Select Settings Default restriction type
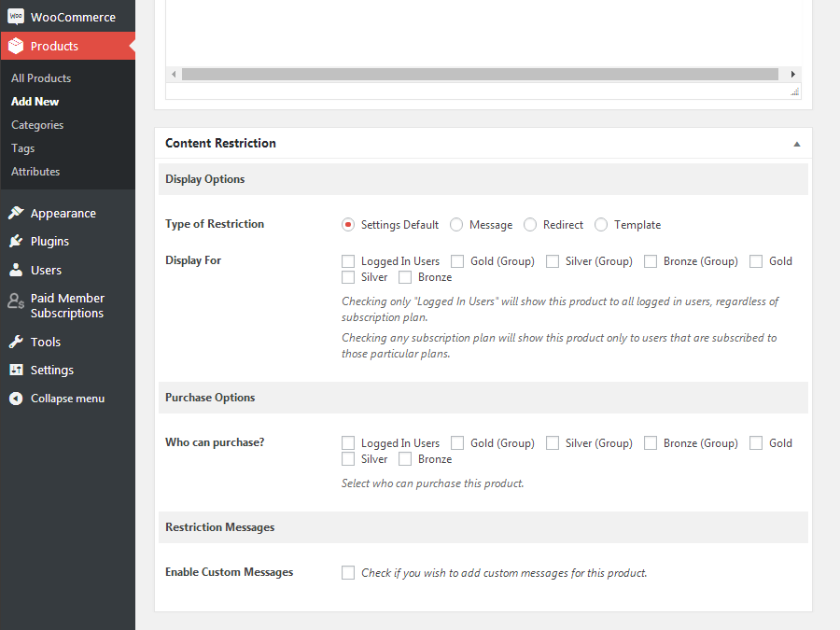Screen dimensions: 840x630 coord(348,224)
